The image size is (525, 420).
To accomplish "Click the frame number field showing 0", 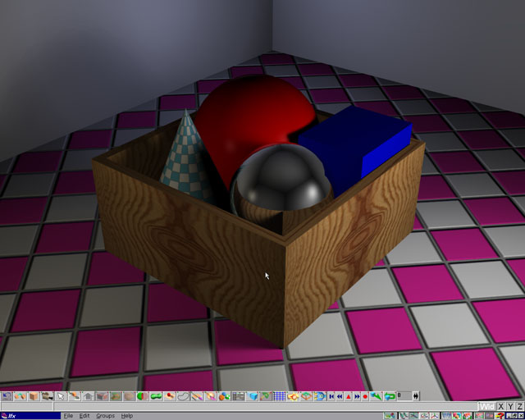I will 404,396.
